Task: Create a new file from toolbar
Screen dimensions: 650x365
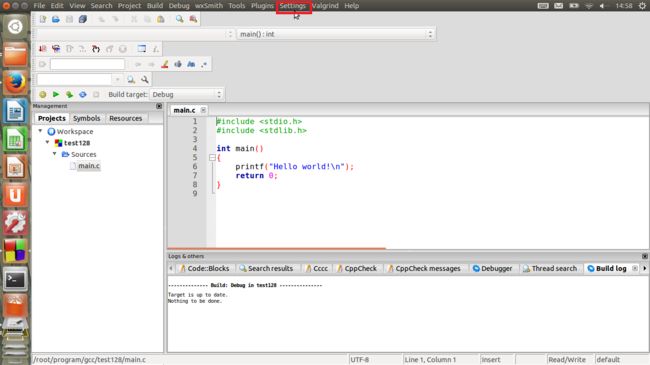Action: pyautogui.click(x=43, y=19)
